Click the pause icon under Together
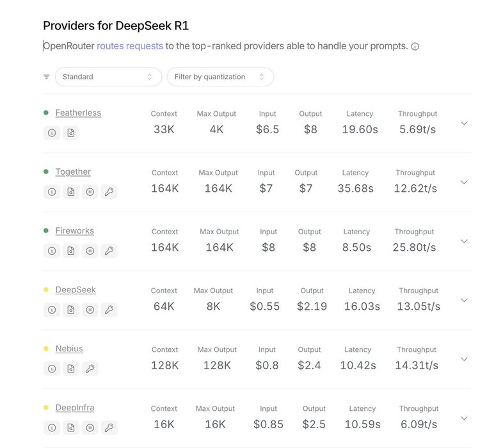Screen dimensions: 503x448 [x=90, y=192]
